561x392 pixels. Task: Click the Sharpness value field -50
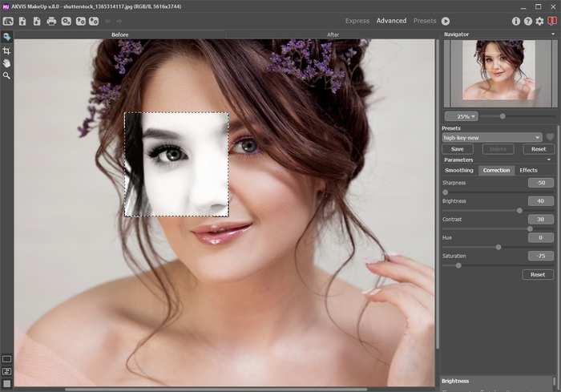tap(541, 183)
